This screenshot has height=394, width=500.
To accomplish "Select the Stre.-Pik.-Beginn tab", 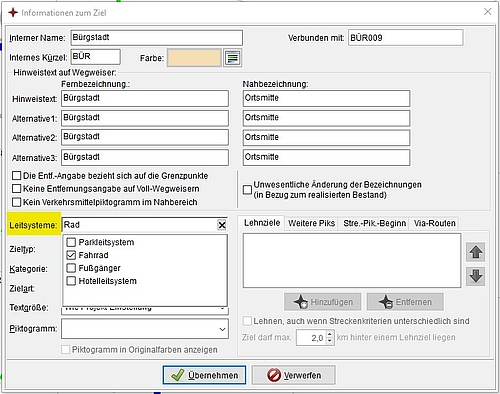I will (375, 223).
